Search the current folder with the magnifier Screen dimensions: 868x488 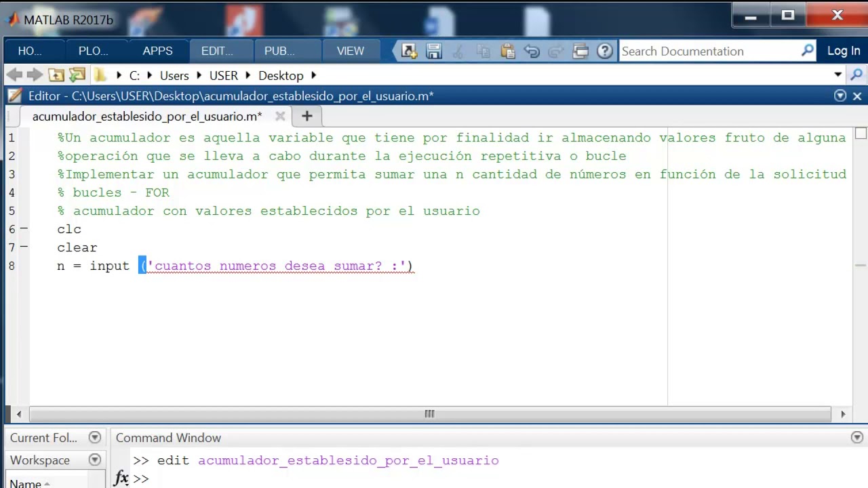[x=856, y=75]
